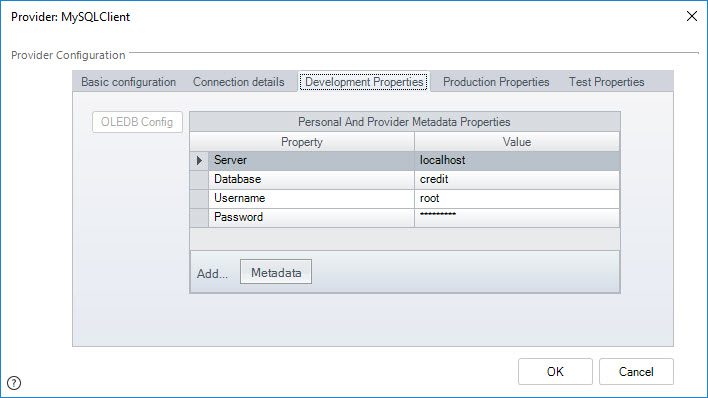Image resolution: width=708 pixels, height=398 pixels.
Task: Click the Add... link
Action: pos(212,274)
